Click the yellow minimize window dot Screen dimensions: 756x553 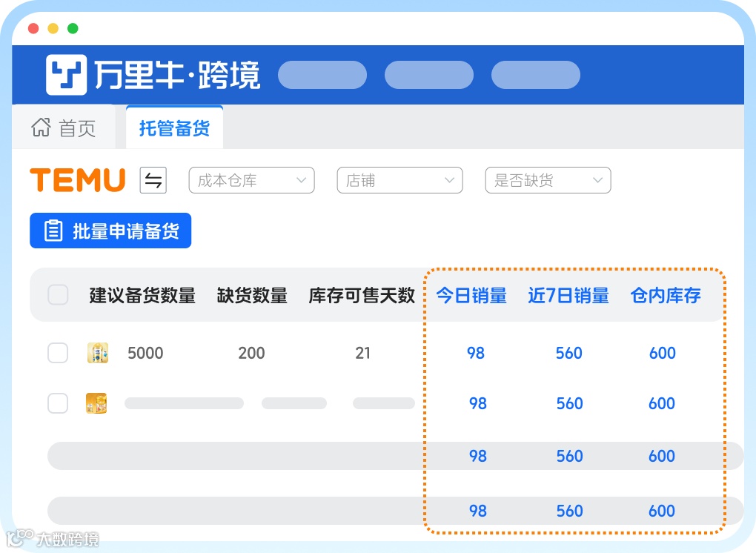click(x=53, y=28)
